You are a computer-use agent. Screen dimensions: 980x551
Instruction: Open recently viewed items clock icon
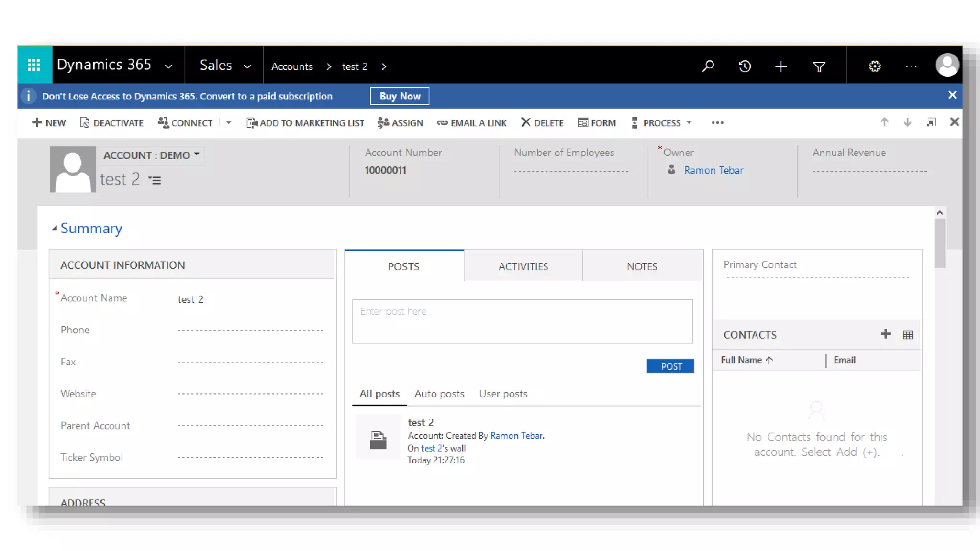pos(745,66)
